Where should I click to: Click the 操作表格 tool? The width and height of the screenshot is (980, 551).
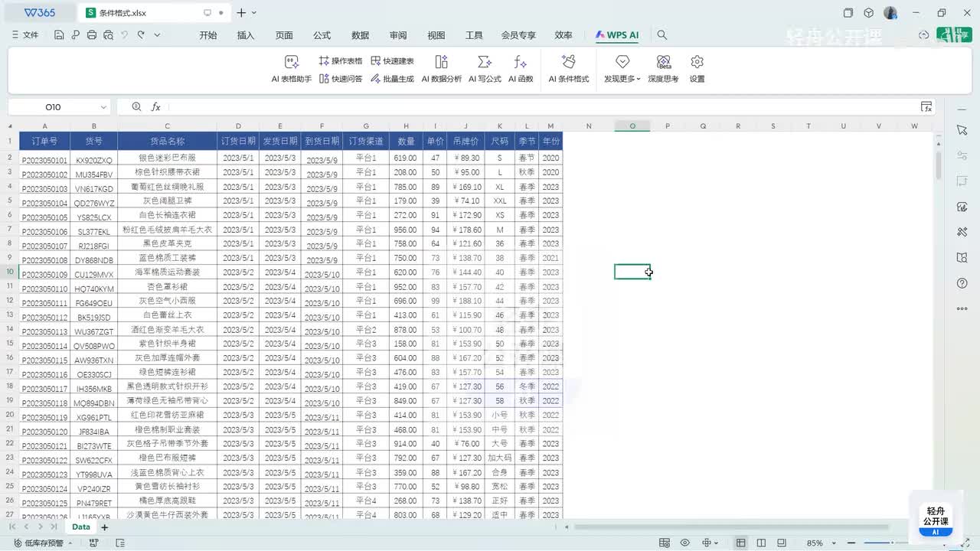pyautogui.click(x=340, y=61)
